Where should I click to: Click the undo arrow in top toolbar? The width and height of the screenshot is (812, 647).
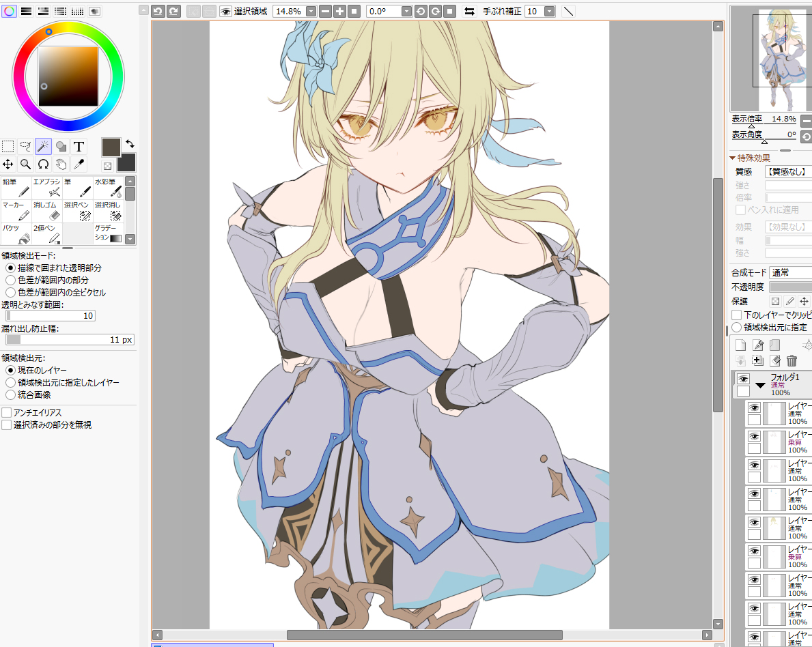(158, 11)
